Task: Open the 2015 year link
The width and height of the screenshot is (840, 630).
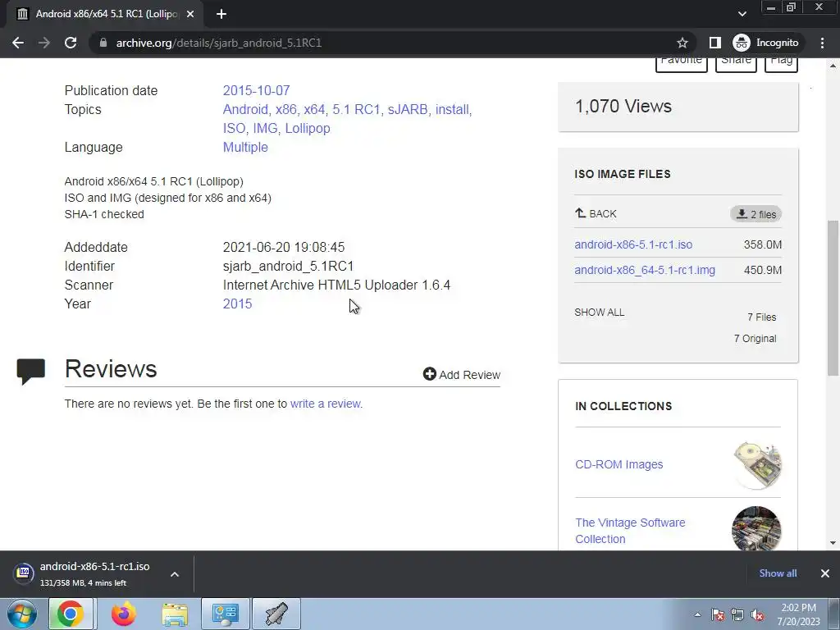Action: tap(237, 304)
